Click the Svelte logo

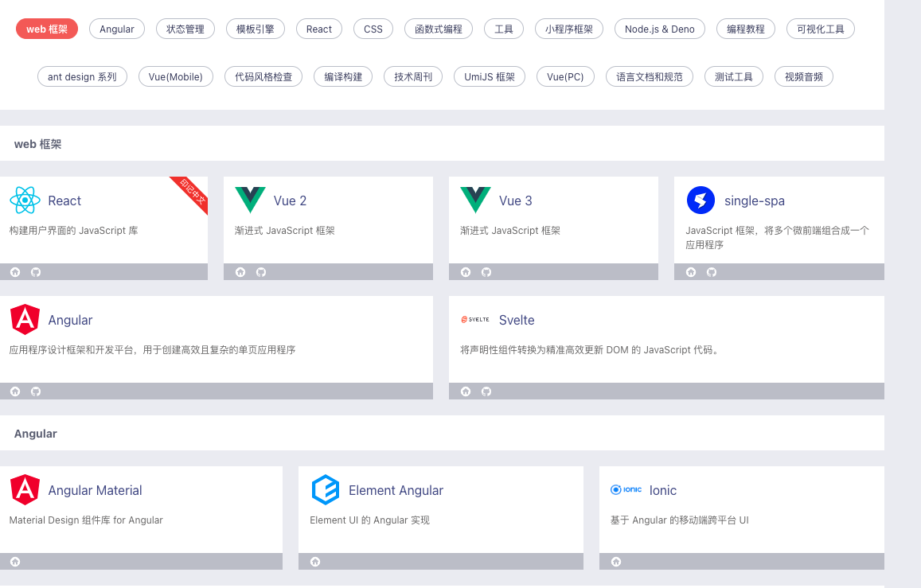coord(475,320)
